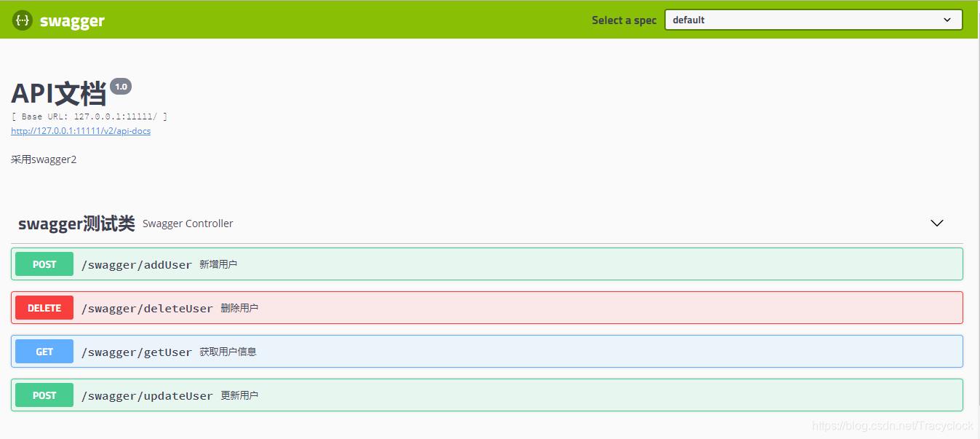This screenshot has width=980, height=439.
Task: Click the Base URL text
Action: (x=89, y=116)
